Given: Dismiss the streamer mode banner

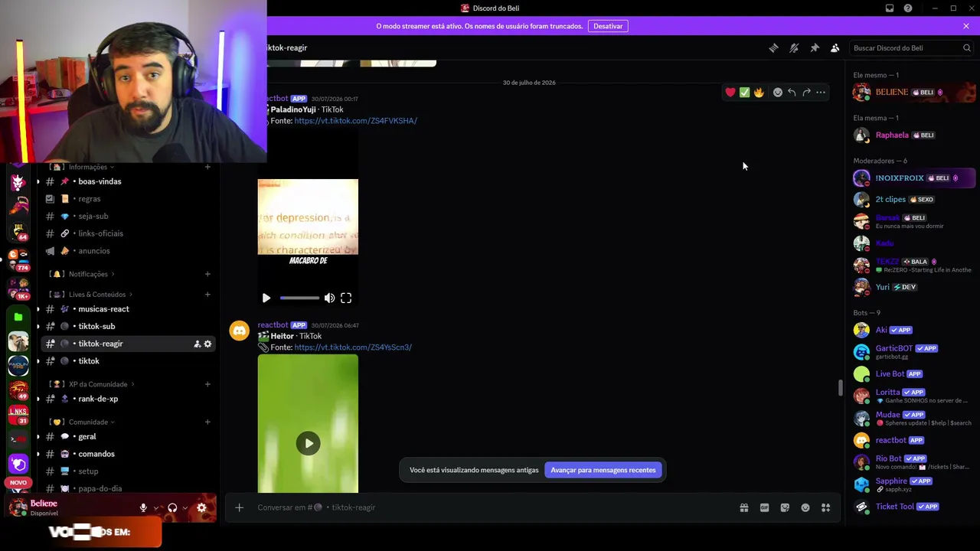Looking at the screenshot, I should (966, 26).
